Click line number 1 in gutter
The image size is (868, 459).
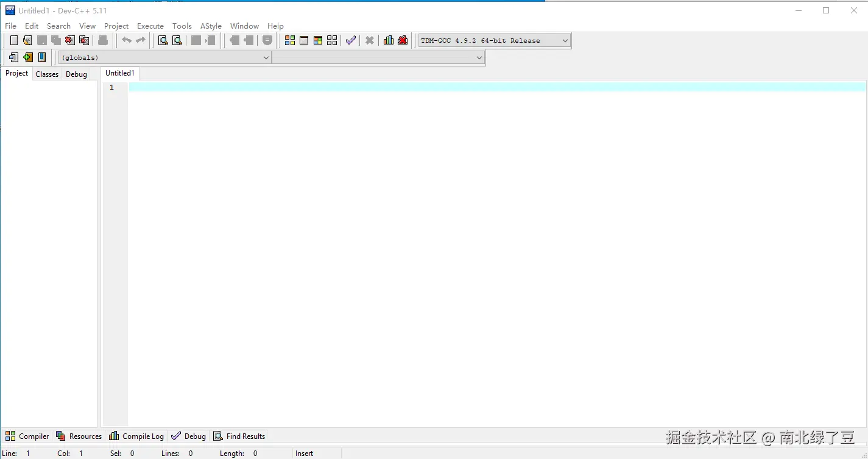(111, 87)
